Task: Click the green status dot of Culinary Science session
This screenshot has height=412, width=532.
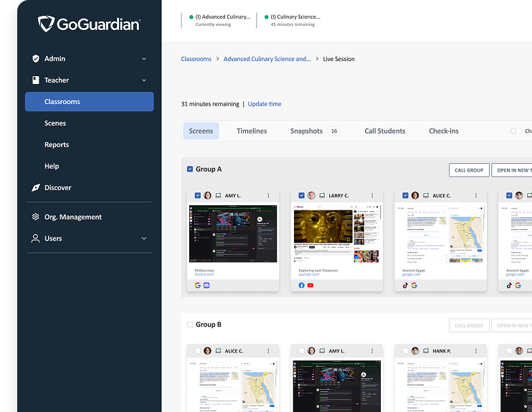Action: 266,17
